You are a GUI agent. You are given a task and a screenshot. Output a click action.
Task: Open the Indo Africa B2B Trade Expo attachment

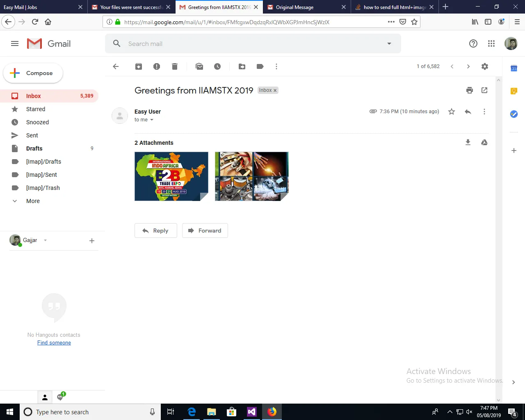tap(171, 176)
